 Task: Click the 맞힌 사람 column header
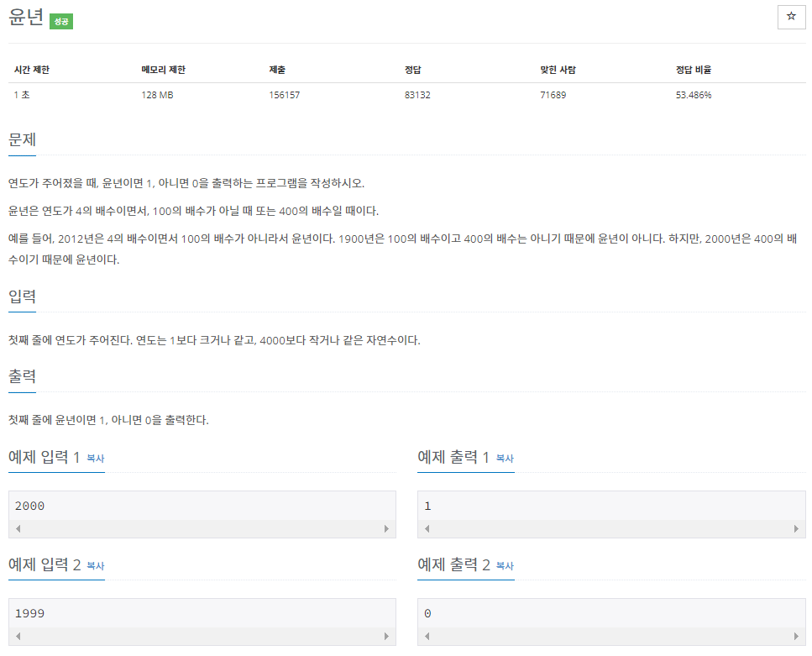click(558, 70)
